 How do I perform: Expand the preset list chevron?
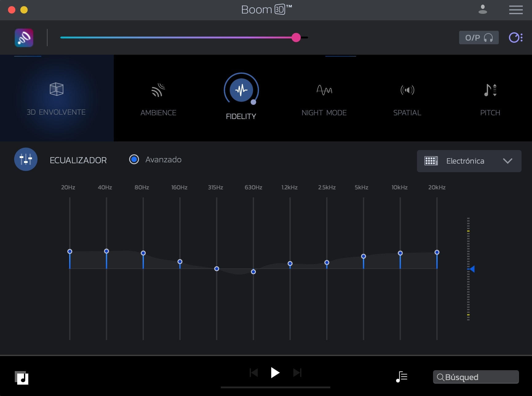(x=508, y=161)
